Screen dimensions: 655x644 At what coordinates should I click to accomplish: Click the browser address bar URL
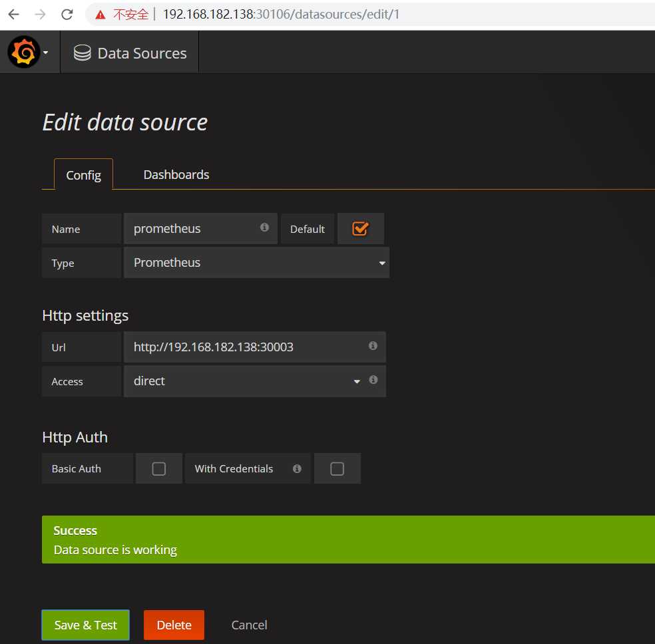tap(281, 15)
